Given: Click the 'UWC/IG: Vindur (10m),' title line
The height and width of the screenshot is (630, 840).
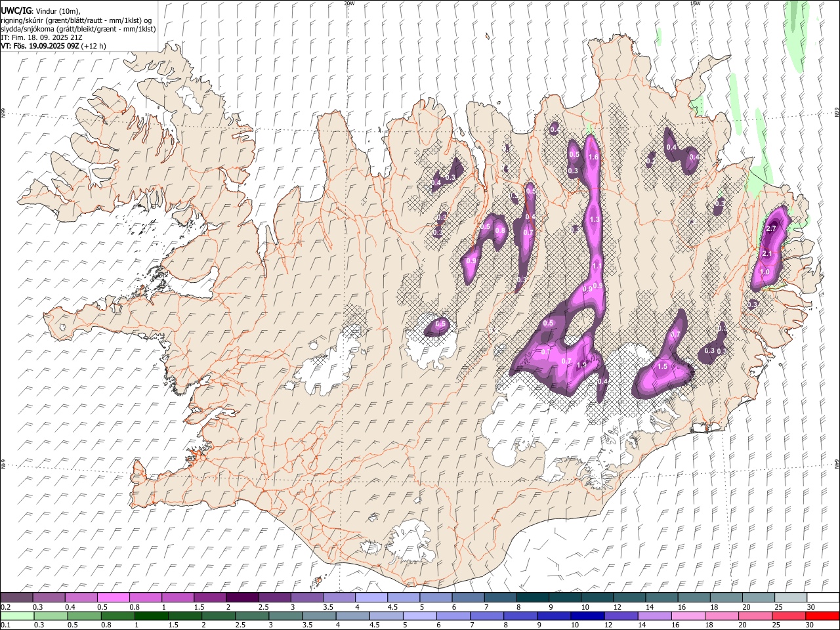Looking at the screenshot, I should tap(39, 11).
